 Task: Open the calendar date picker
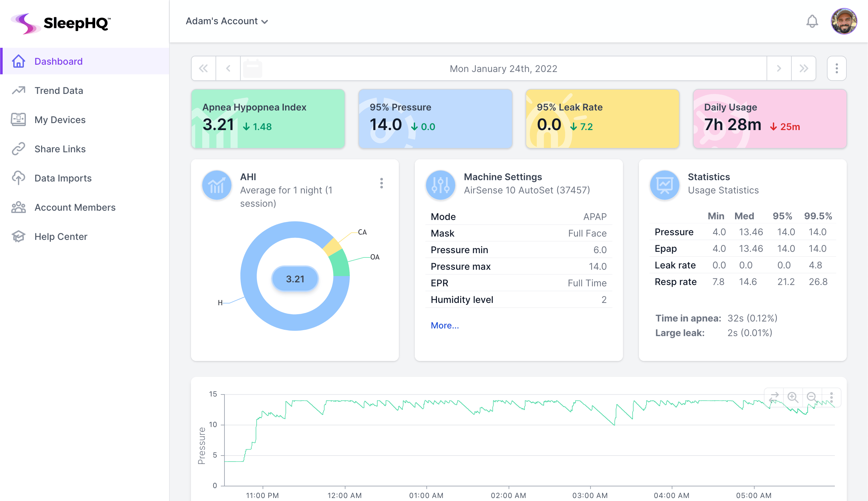pos(253,68)
